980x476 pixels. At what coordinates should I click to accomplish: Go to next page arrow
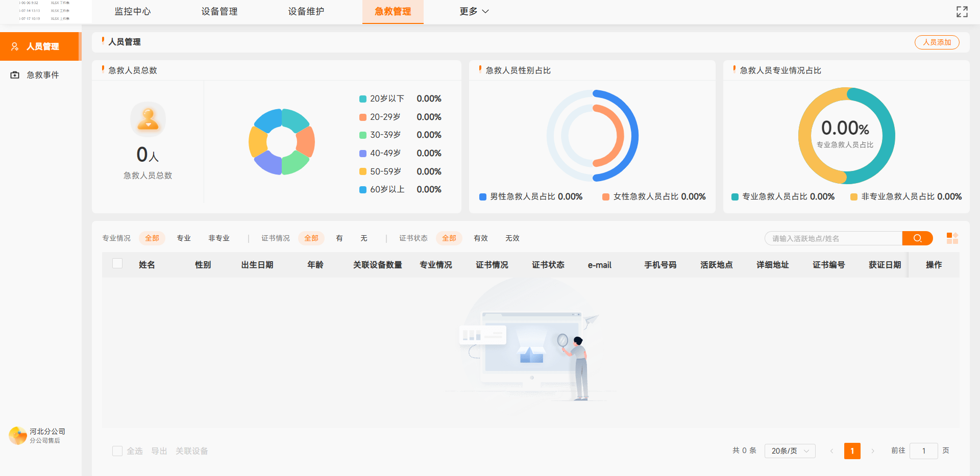coord(873,451)
